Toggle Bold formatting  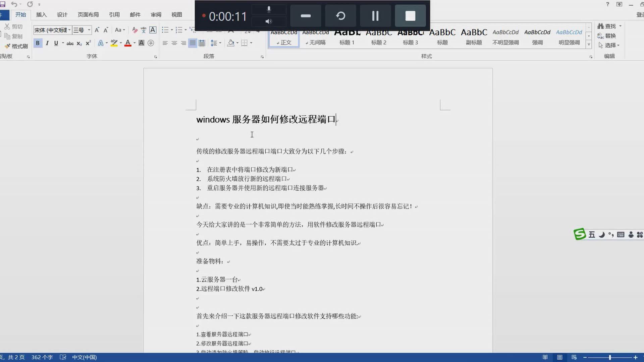(x=38, y=43)
